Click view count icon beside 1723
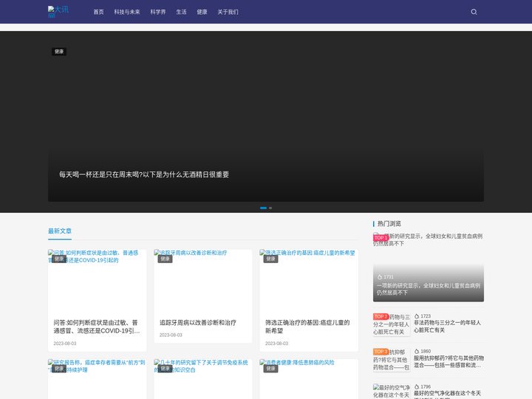The image size is (532, 399). (417, 316)
